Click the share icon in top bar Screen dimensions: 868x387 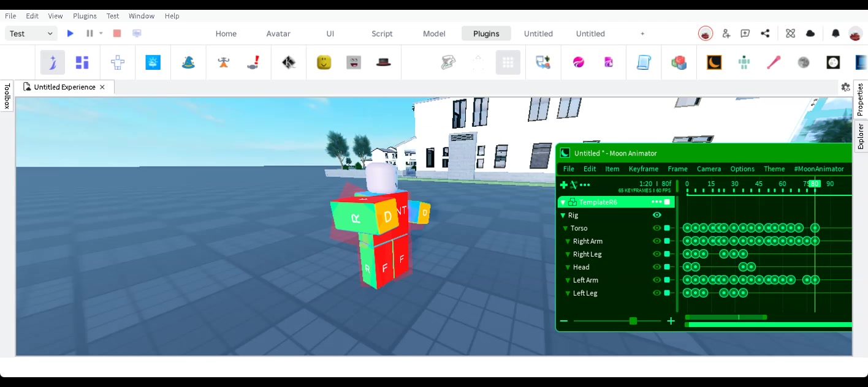click(x=765, y=34)
